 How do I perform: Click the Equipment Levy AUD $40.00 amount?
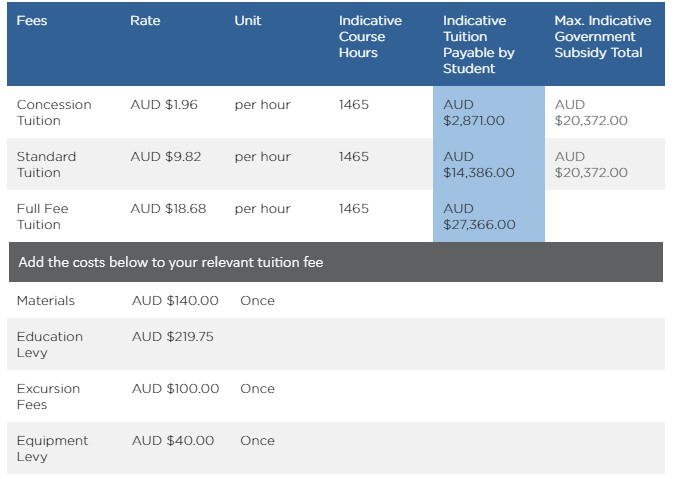pyautogui.click(x=173, y=441)
